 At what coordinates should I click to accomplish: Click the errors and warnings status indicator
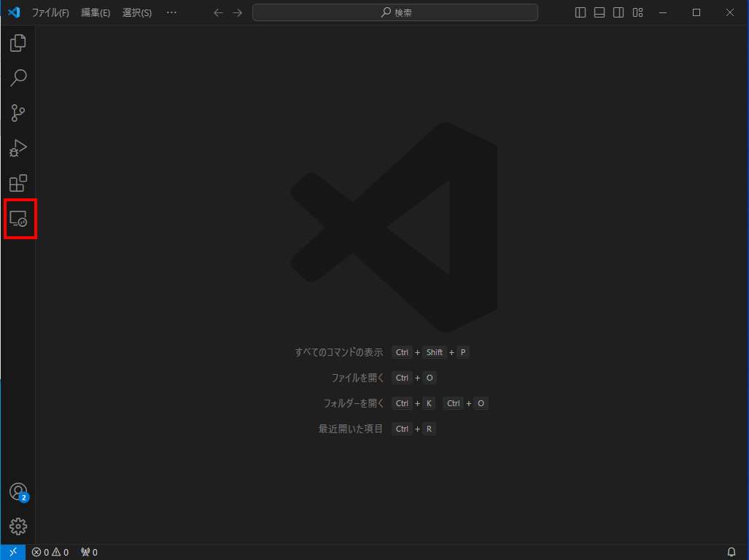point(50,552)
